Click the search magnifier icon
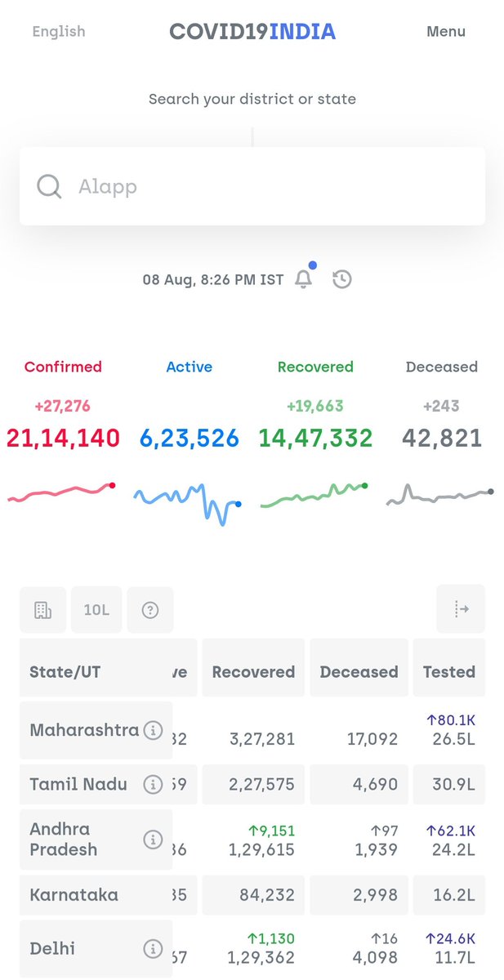This screenshot has height=980, width=504. 49,186
